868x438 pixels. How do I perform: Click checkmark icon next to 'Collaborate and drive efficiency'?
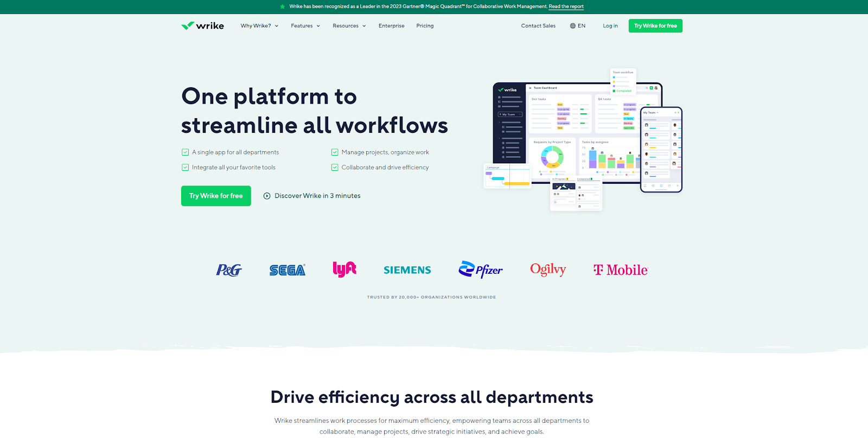click(335, 168)
